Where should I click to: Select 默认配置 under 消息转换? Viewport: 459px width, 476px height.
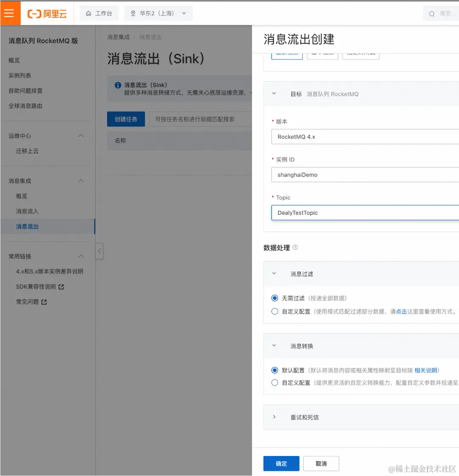[x=274, y=370]
